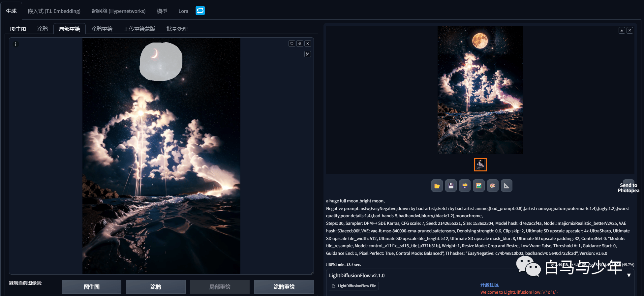Click the Send to Photopea button
The height and width of the screenshot is (296, 644).
point(629,188)
